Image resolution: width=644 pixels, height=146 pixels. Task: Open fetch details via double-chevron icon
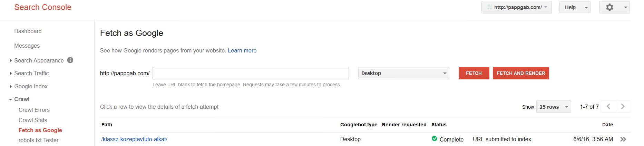[x=623, y=139]
